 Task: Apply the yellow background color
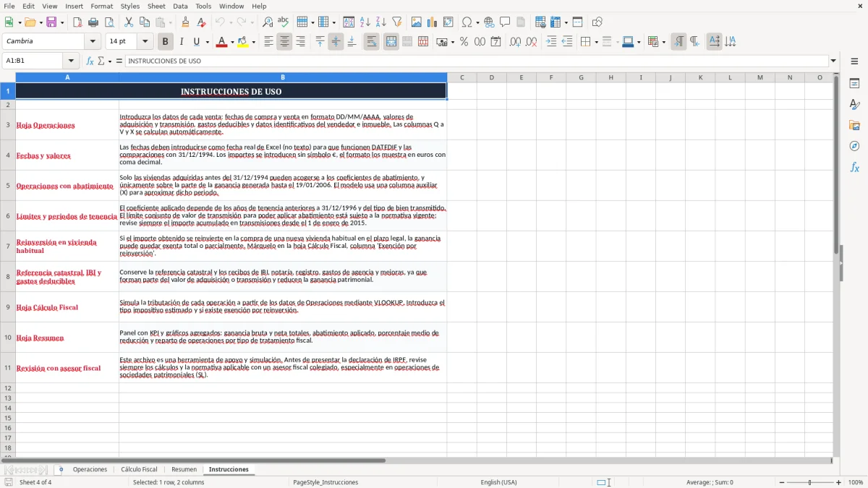point(243,42)
